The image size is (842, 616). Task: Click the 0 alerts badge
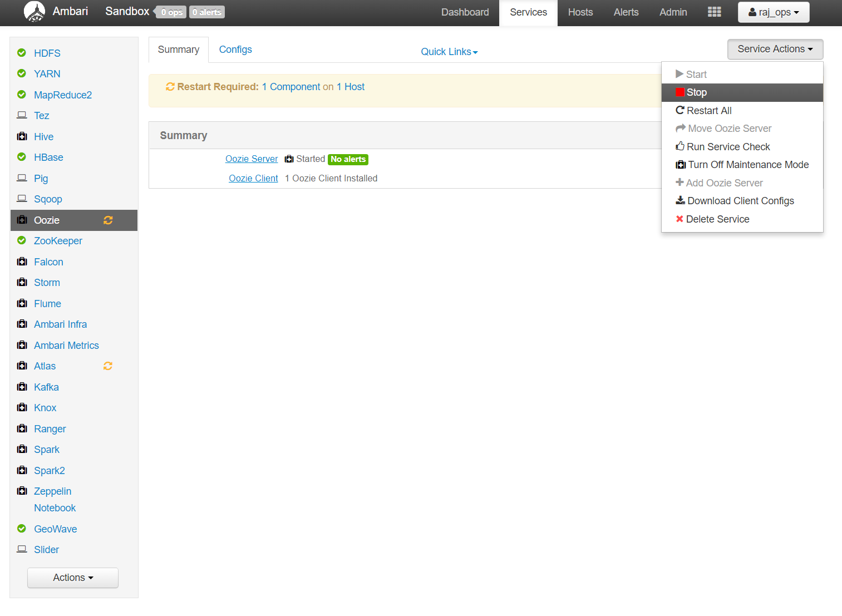207,12
